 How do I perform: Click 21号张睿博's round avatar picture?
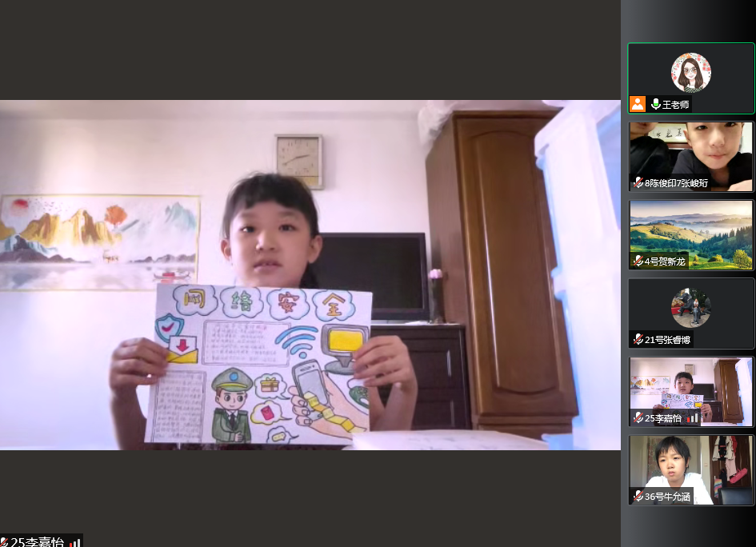point(691,308)
